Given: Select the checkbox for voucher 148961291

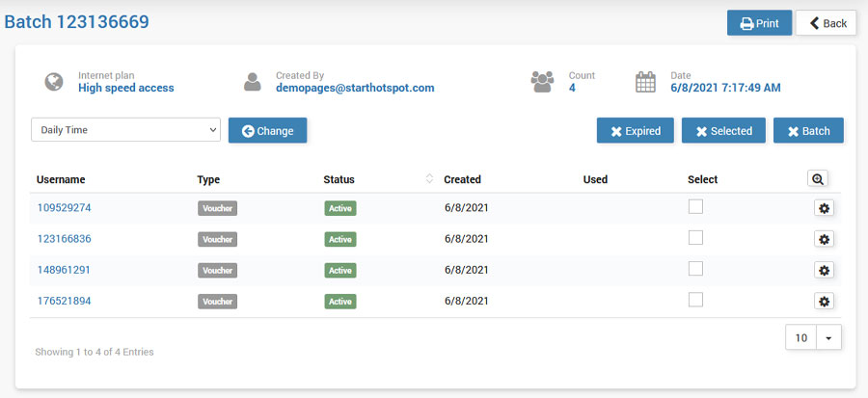Looking at the screenshot, I should (x=695, y=269).
